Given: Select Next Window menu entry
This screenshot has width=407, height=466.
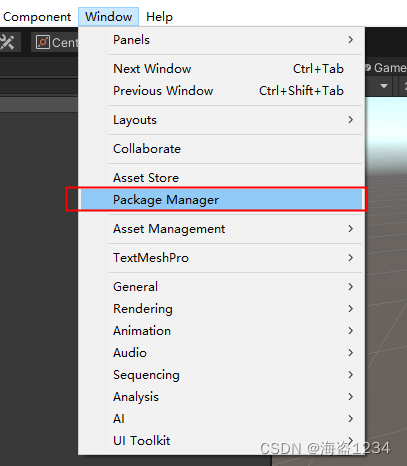Looking at the screenshot, I should pyautogui.click(x=221, y=69).
